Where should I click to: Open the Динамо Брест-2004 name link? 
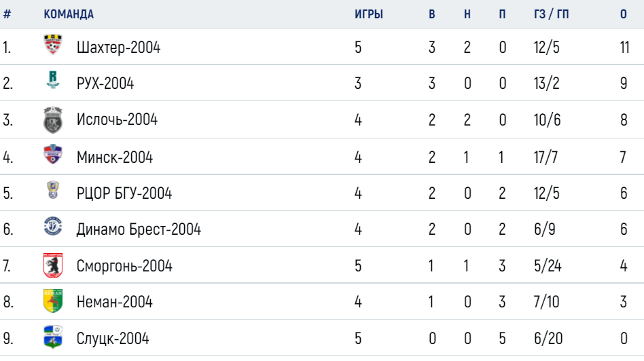point(139,229)
